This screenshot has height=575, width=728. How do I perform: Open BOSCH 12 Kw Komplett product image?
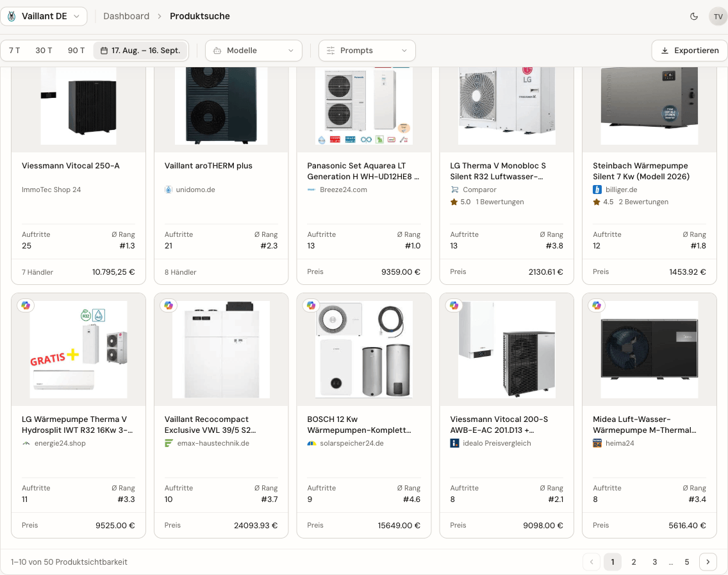tap(364, 350)
